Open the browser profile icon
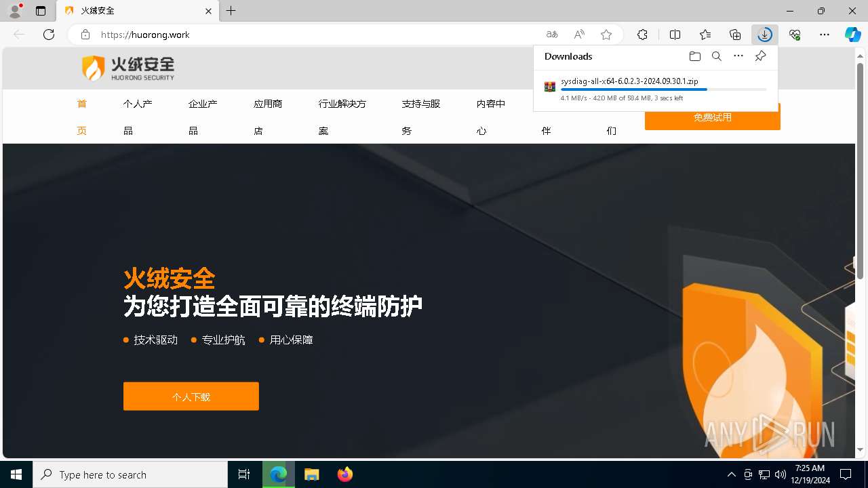The width and height of the screenshot is (868, 488). tap(15, 11)
